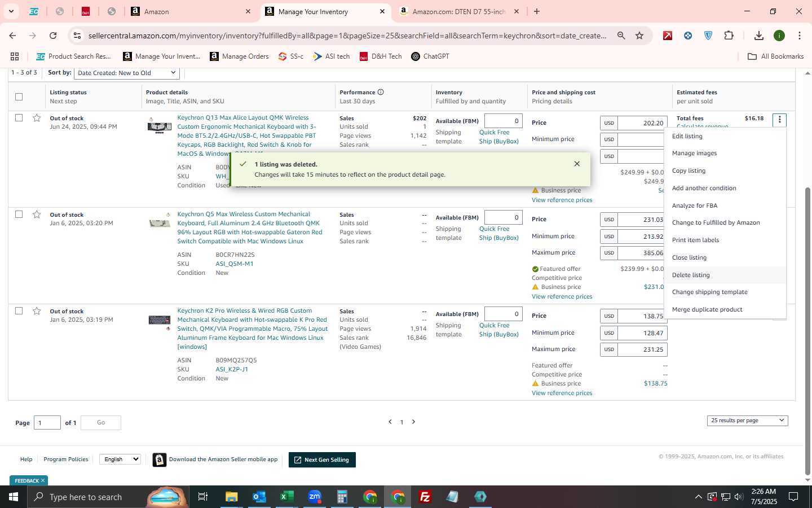Go to next results page arrow
This screenshot has width=812, height=508.
tap(413, 422)
